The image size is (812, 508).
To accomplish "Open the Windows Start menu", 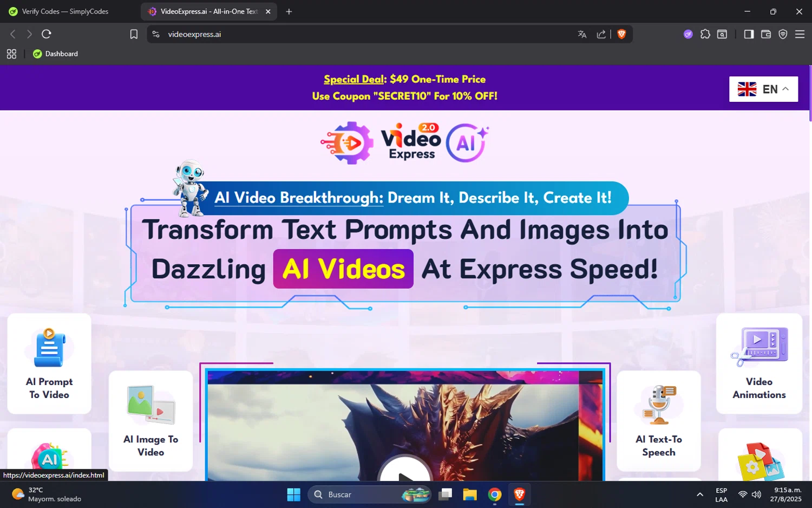I will 293,494.
